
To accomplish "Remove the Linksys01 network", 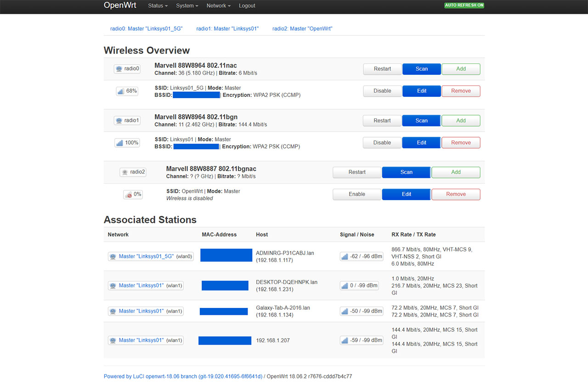I will pyautogui.click(x=461, y=143).
